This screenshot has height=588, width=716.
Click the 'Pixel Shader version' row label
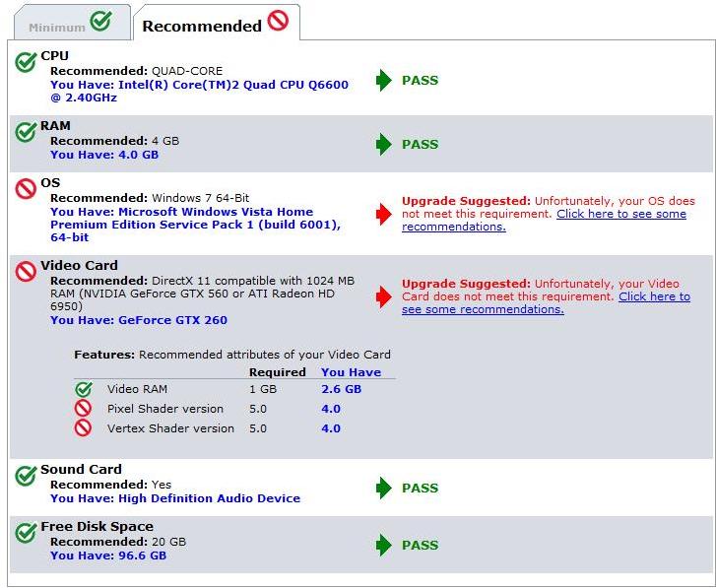coord(165,409)
